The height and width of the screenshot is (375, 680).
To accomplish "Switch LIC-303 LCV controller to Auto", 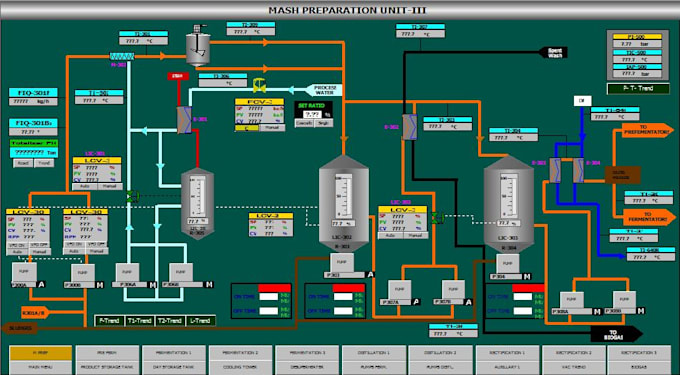I will (x=390, y=235).
